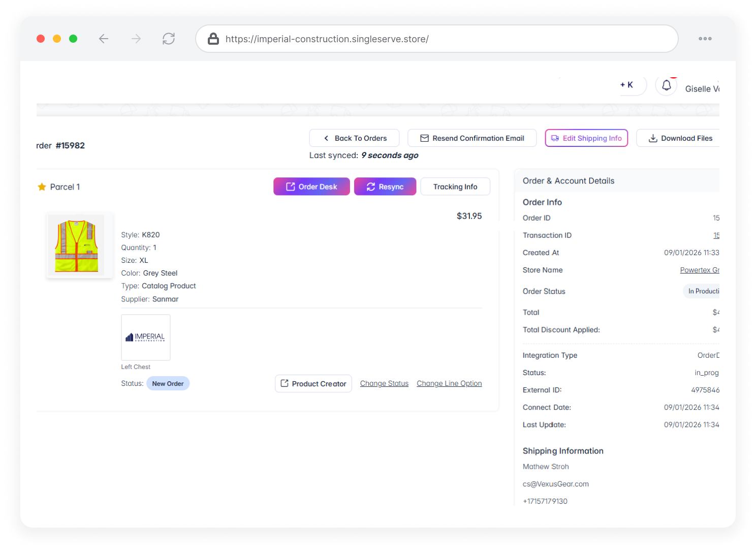Image resolution: width=756 pixels, height=552 pixels.
Task: Click the Color Grey Steel text
Action: (x=149, y=273)
